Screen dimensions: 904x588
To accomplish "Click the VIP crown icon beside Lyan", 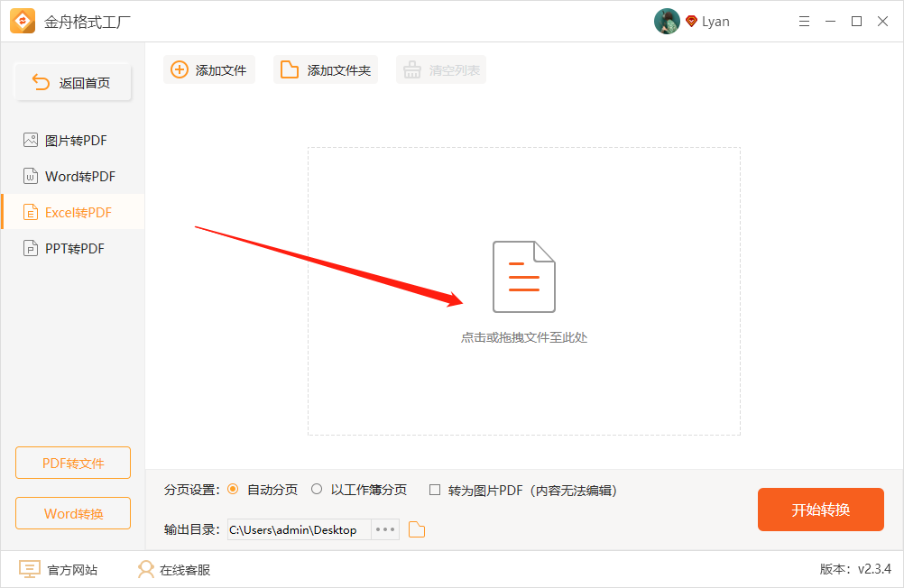I will tap(690, 21).
